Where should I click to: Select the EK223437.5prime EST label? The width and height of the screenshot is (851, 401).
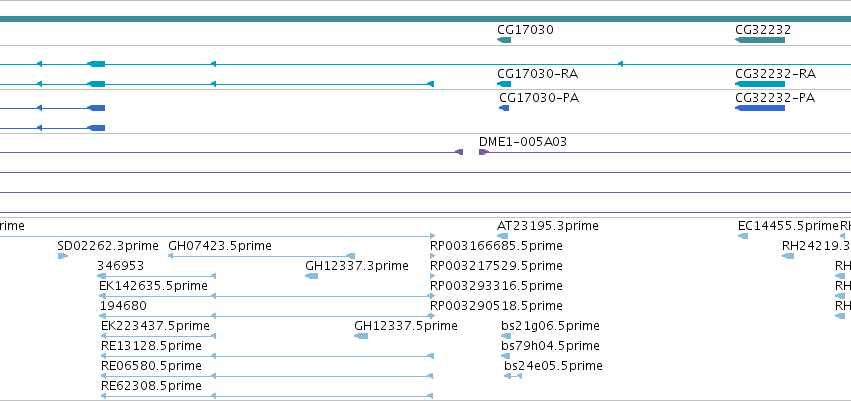155,326
